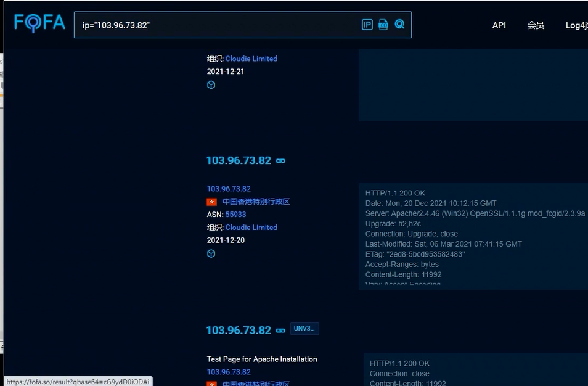Click the fofa.so status bar URL
This screenshot has width=588, height=386.
[78, 382]
